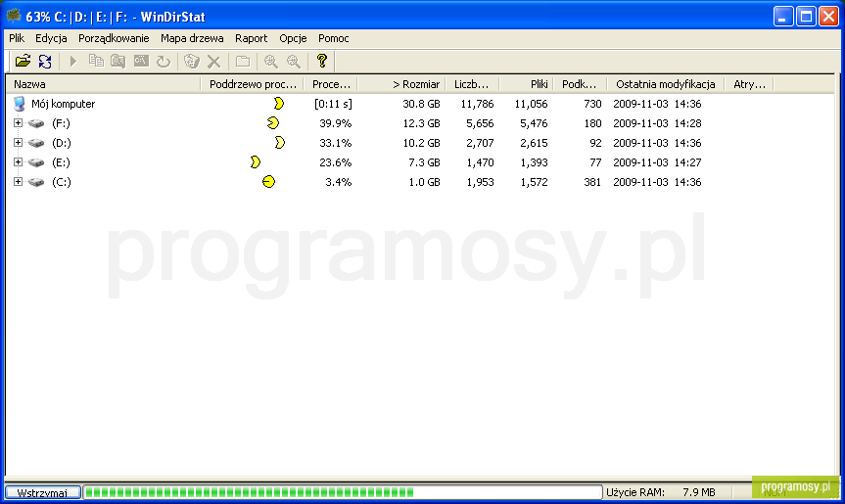Click the 39.9% percentage value
Image resolution: width=845 pixels, height=504 pixels.
[335, 123]
